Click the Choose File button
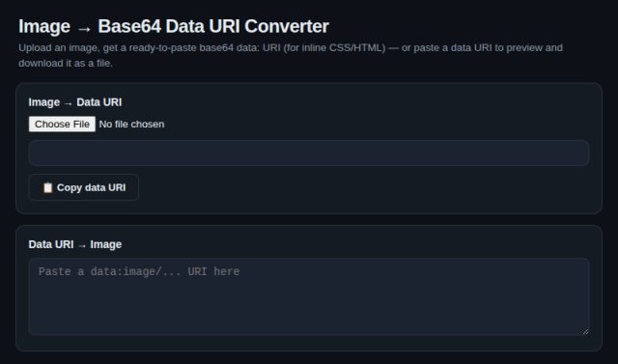Screen dimensions: 618x364 (62, 125)
